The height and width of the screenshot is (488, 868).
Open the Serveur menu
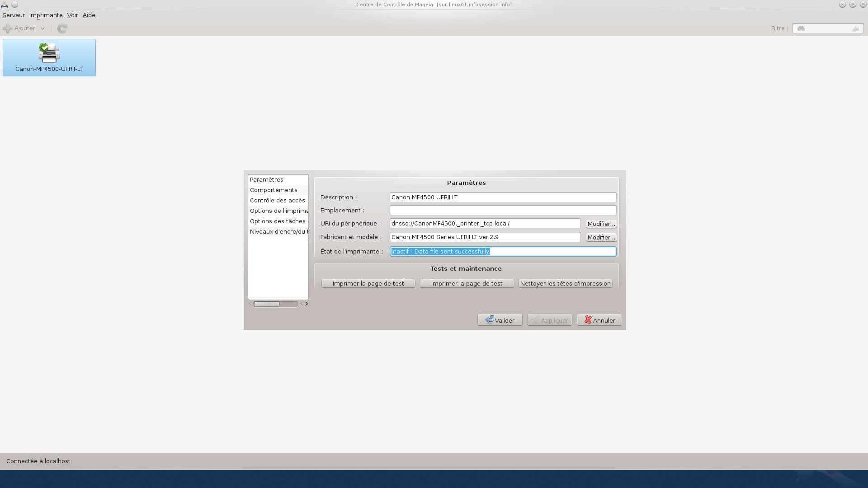14,15
